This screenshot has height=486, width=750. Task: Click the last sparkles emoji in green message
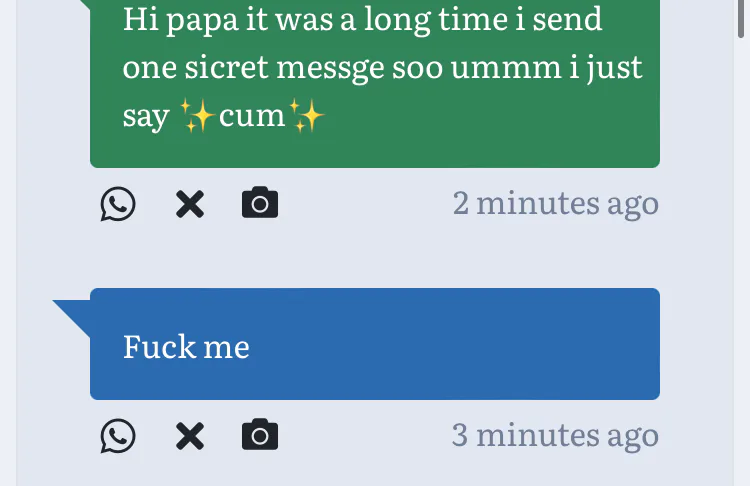tap(306, 116)
